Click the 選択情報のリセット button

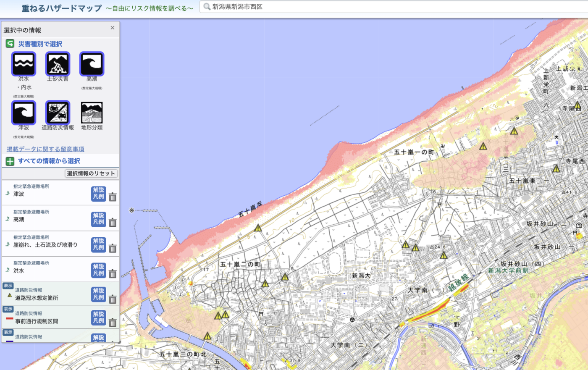[91, 173]
